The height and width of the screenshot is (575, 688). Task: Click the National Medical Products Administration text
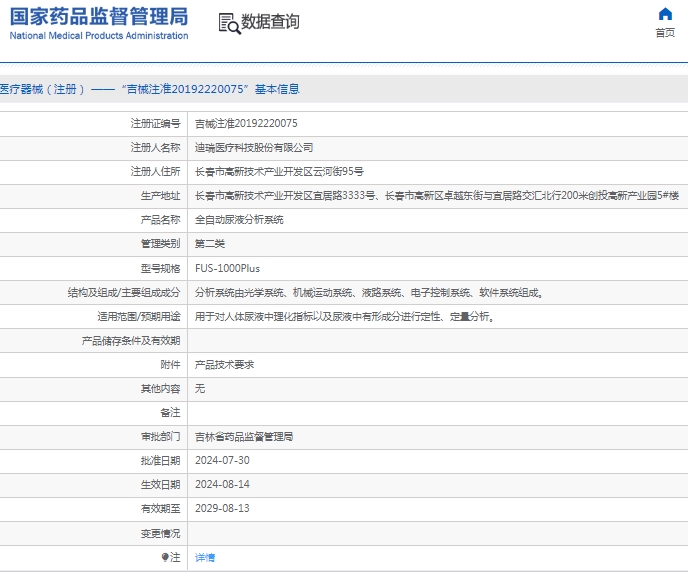click(99, 36)
